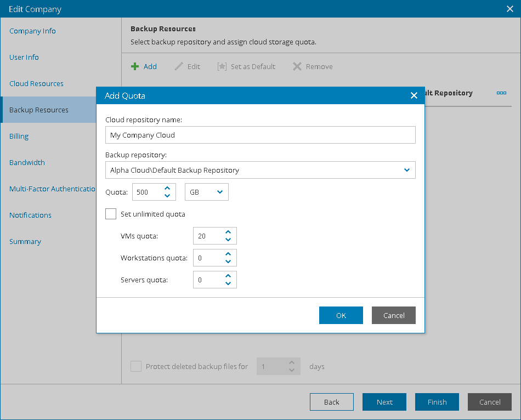
Task: Increase Workstations quota with up arrow
Action: pos(228,254)
